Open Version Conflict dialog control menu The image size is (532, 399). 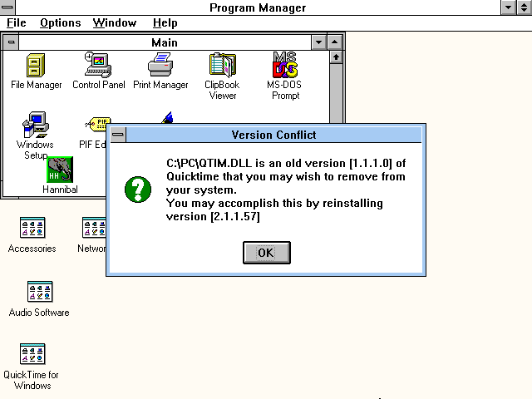coord(118,135)
